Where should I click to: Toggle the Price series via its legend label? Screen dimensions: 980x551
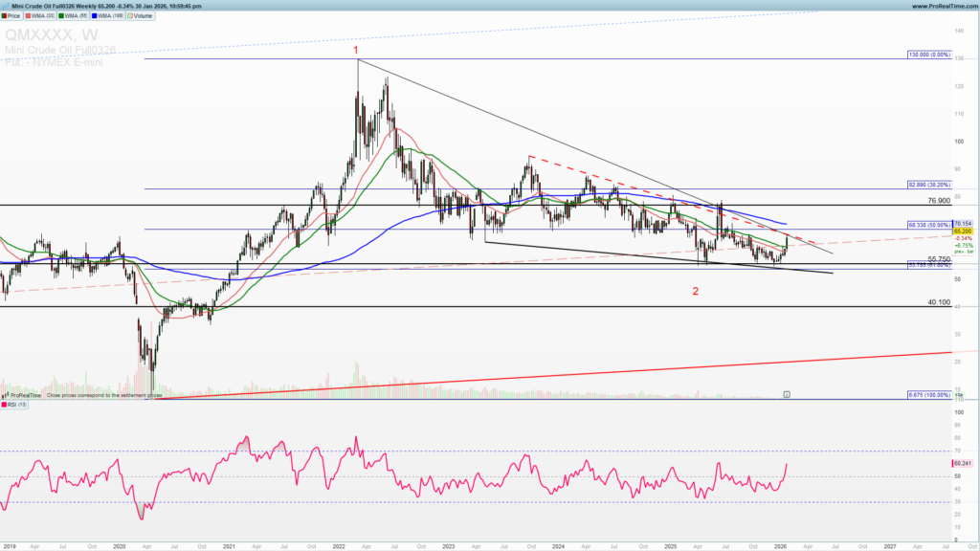pyautogui.click(x=14, y=16)
